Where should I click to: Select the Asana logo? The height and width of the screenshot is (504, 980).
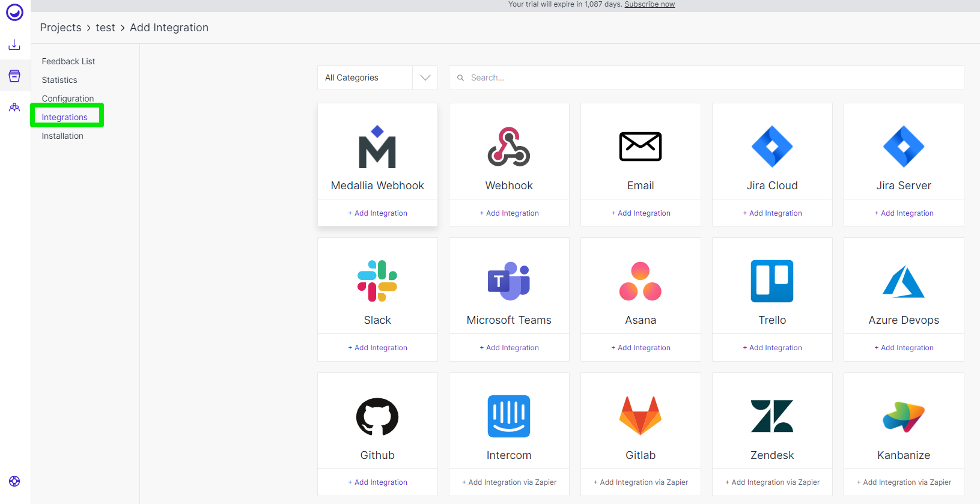point(641,281)
